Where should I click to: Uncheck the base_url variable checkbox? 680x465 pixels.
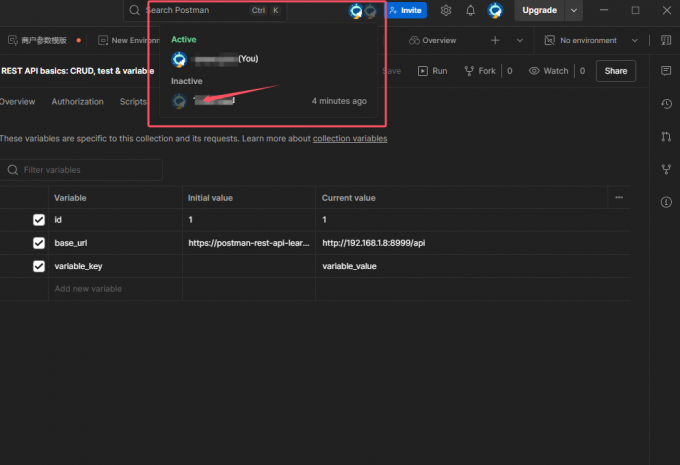39,243
